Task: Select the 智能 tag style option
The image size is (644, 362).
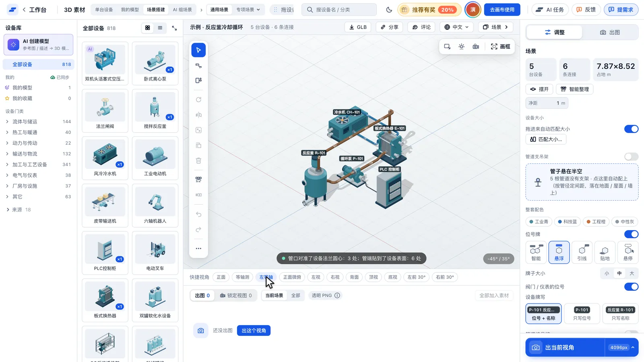Action: [x=536, y=252]
